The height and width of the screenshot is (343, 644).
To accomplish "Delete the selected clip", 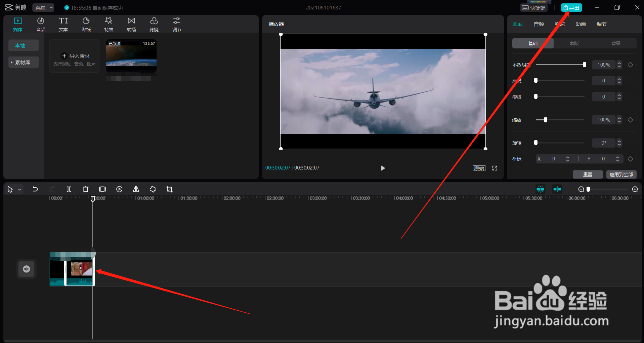I will point(86,189).
